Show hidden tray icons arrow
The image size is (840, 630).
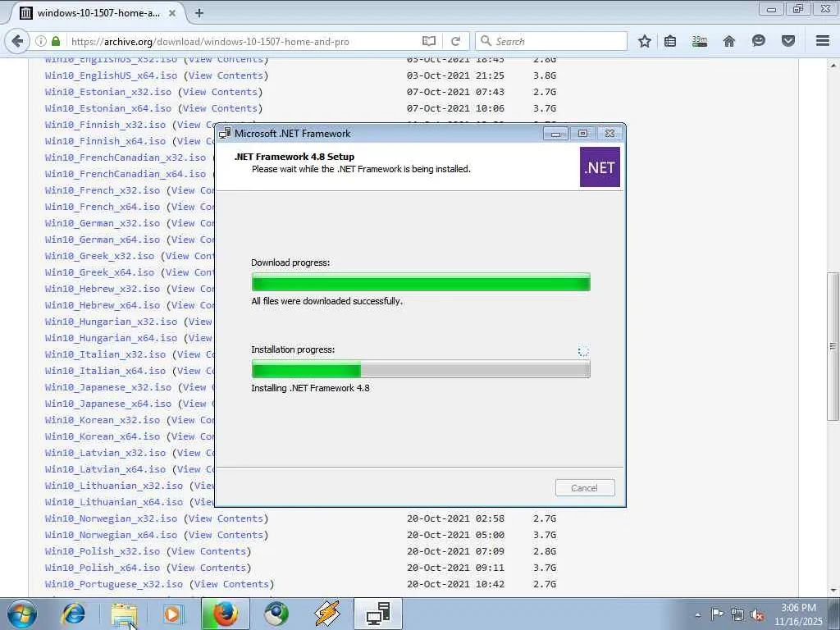click(697, 615)
